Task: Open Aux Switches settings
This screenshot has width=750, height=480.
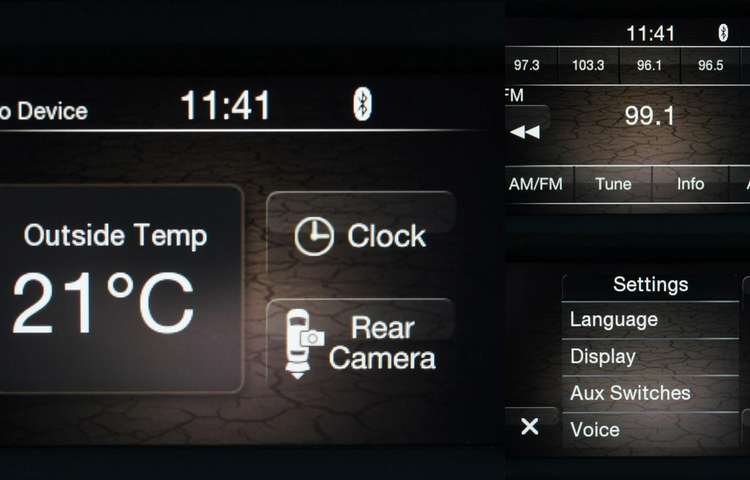Action: 651,393
